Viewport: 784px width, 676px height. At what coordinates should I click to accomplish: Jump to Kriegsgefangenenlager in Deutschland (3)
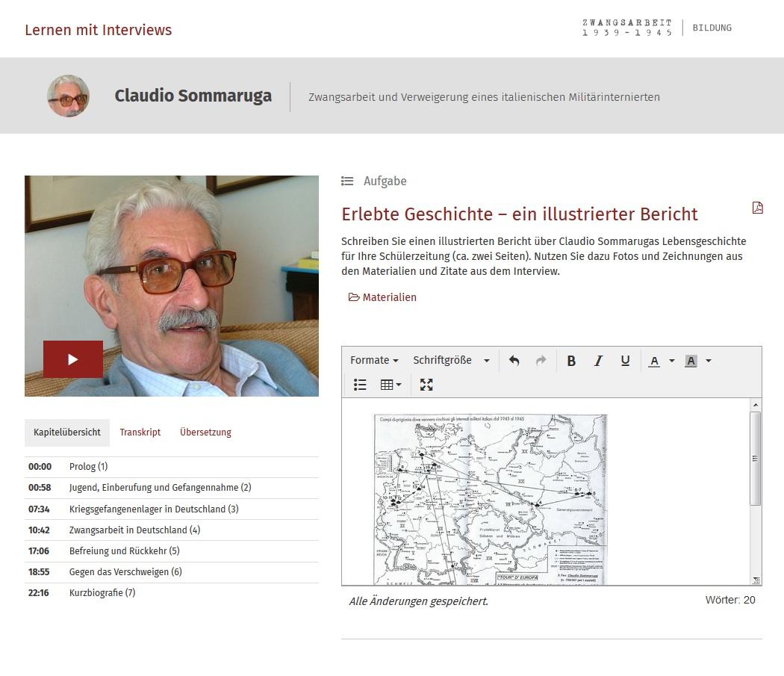172,509
